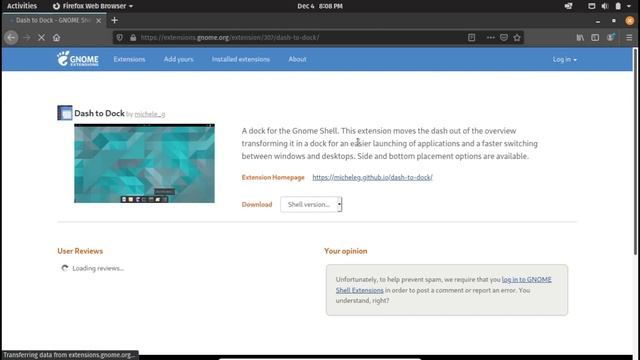This screenshot has height=360, width=640.
Task: Click the page vertical scrollbar
Action: tap(635, 153)
